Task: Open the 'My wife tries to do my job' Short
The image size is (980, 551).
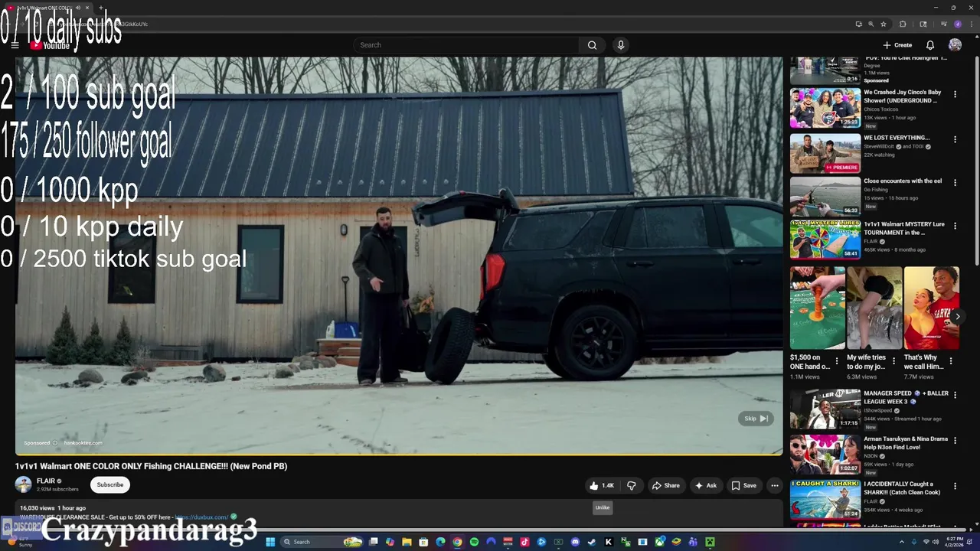Action: pyautogui.click(x=874, y=308)
